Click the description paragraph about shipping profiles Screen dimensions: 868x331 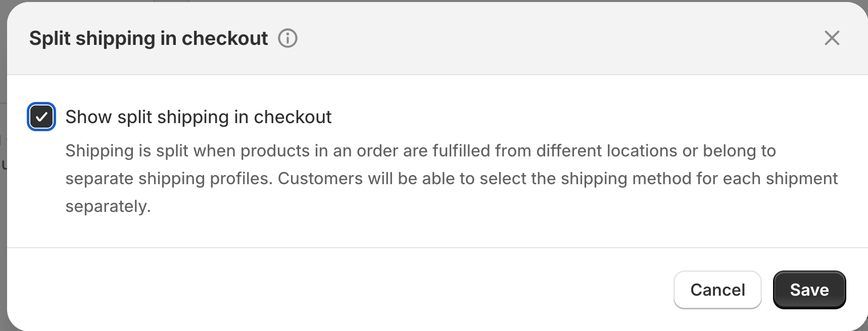(x=451, y=179)
